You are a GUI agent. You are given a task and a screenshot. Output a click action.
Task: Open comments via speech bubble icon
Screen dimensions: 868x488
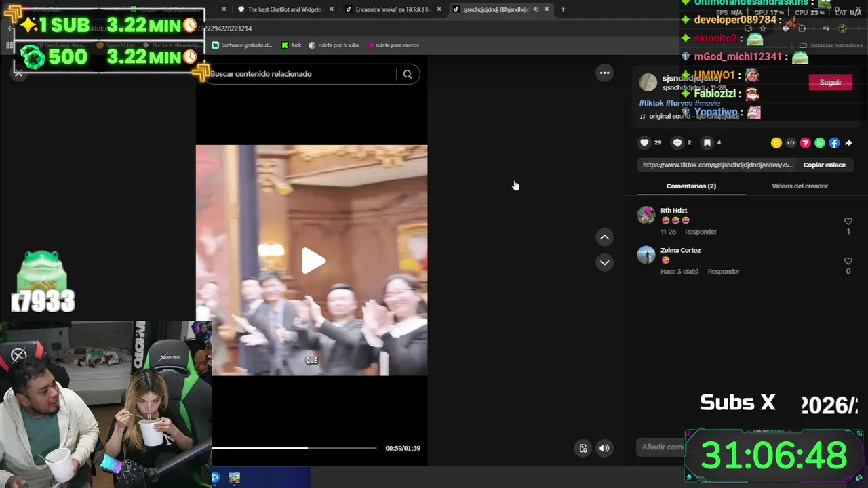pyautogui.click(x=677, y=142)
